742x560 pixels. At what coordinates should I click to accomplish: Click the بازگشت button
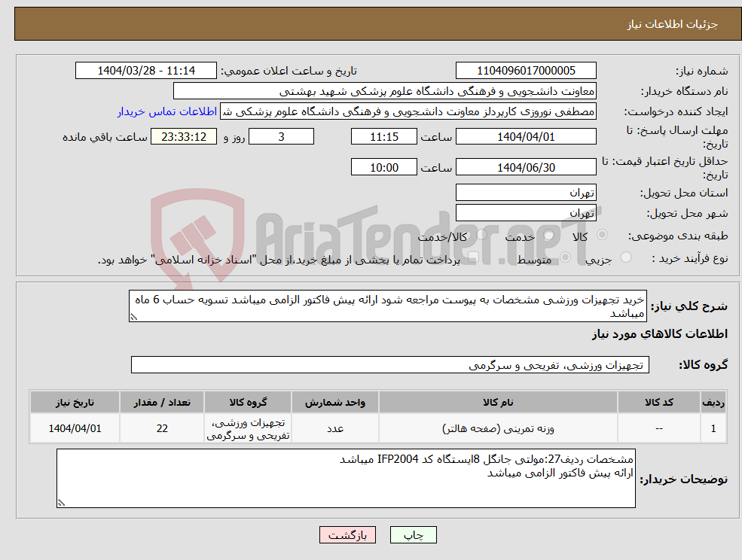[347, 534]
